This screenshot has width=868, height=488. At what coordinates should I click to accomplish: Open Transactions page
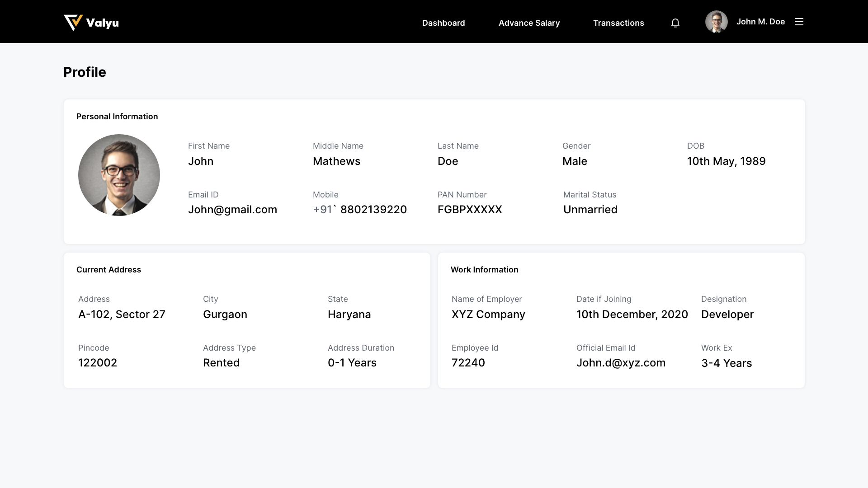click(x=618, y=23)
